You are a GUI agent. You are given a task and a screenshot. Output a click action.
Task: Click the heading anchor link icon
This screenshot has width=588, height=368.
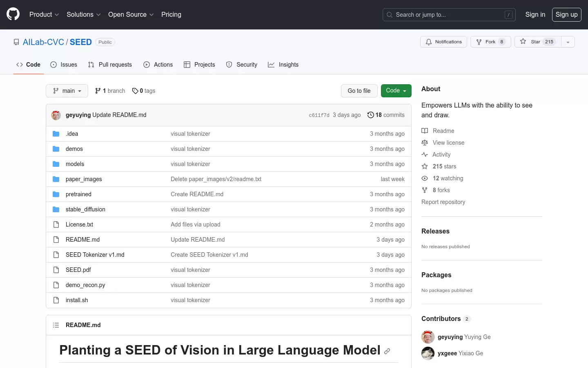(387, 351)
